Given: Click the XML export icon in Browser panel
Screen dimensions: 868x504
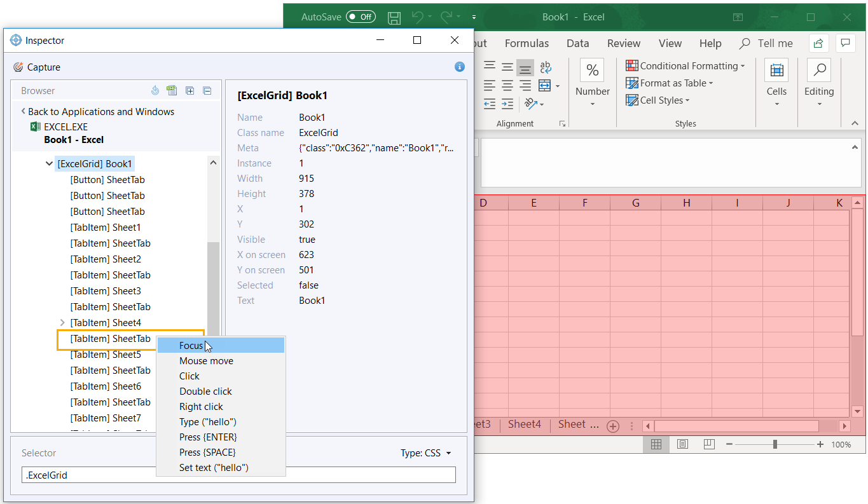Looking at the screenshot, I should (x=172, y=90).
